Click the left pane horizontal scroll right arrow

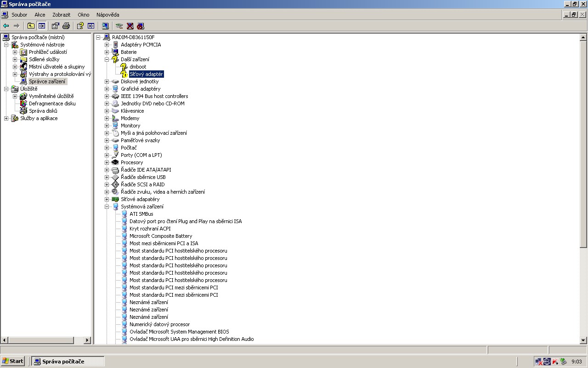tap(87, 340)
